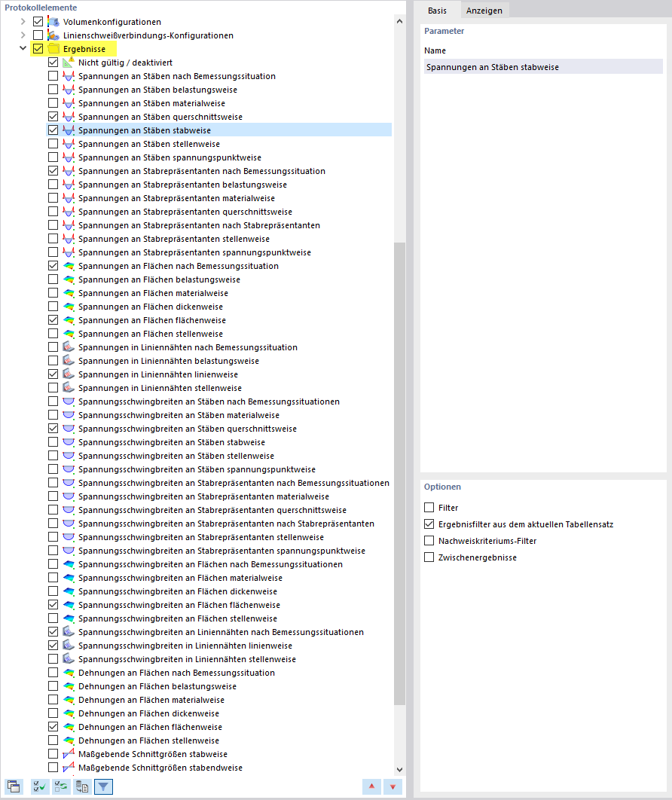
Task: Click the icon of Spannungen in Liniennähten linienweise
Action: pyautogui.click(x=69, y=374)
